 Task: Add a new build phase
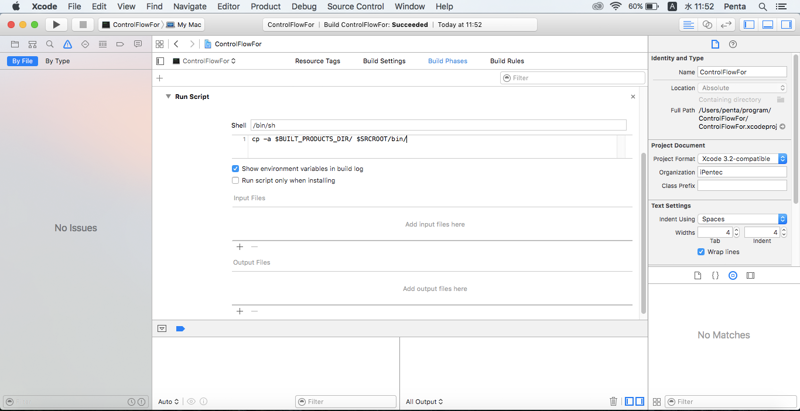coord(159,78)
